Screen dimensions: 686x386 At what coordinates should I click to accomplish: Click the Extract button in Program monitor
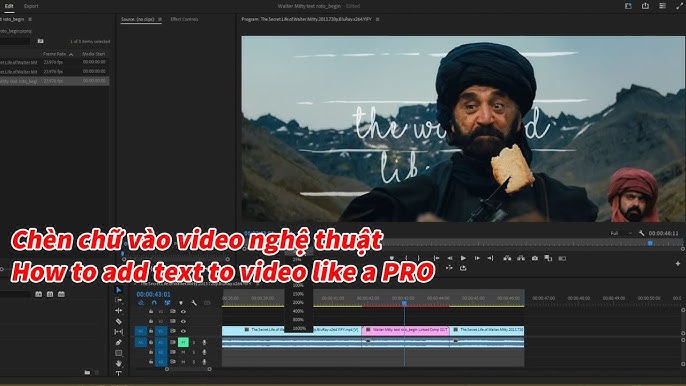click(x=521, y=258)
